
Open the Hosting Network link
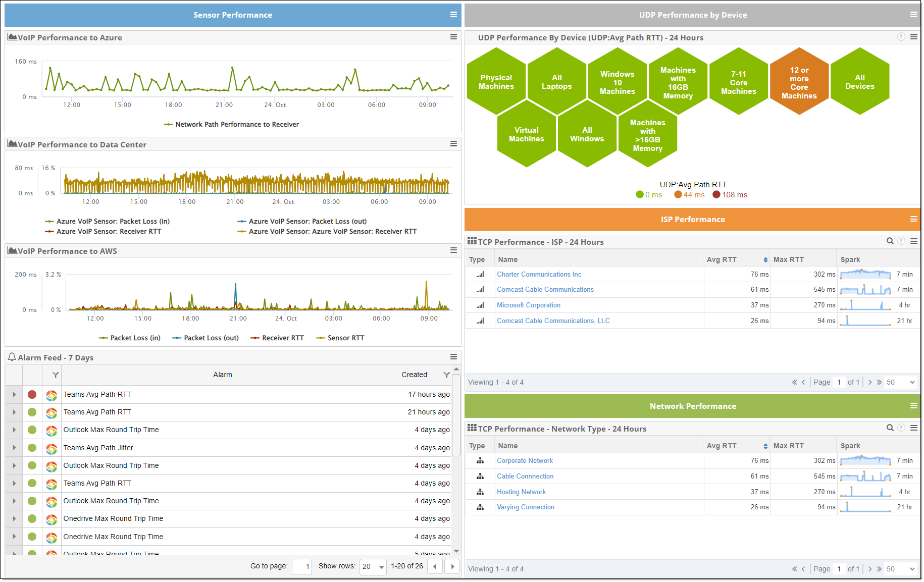pos(521,492)
